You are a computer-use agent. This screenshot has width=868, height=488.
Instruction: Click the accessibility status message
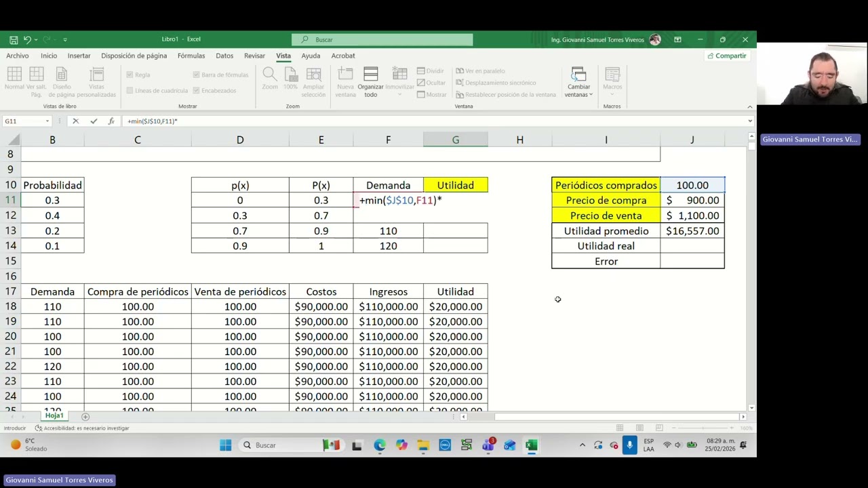pos(82,428)
